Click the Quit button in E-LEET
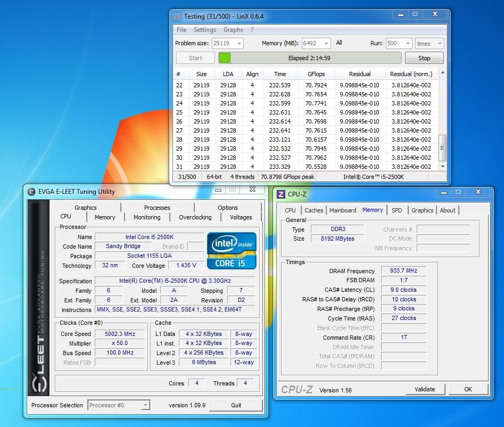504x427 pixels. (236, 405)
